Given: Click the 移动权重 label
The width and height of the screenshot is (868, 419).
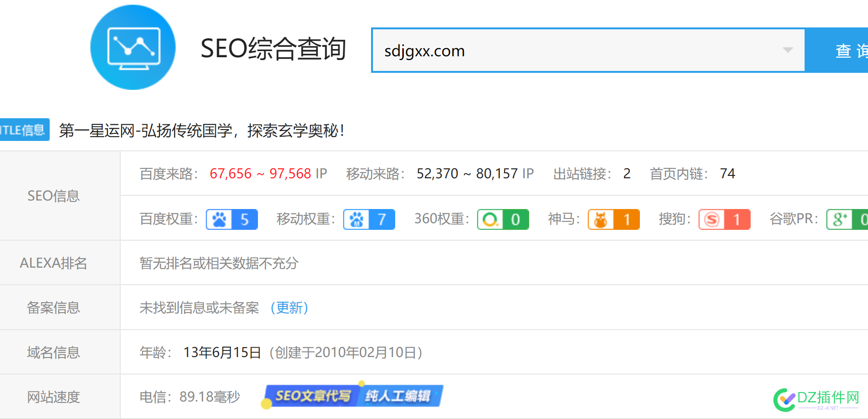Looking at the screenshot, I should point(306,219).
